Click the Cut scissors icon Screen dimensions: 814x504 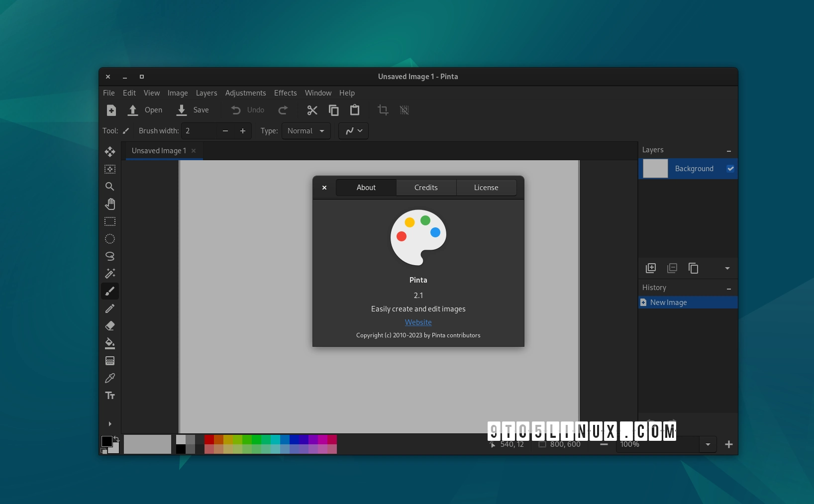(x=312, y=110)
